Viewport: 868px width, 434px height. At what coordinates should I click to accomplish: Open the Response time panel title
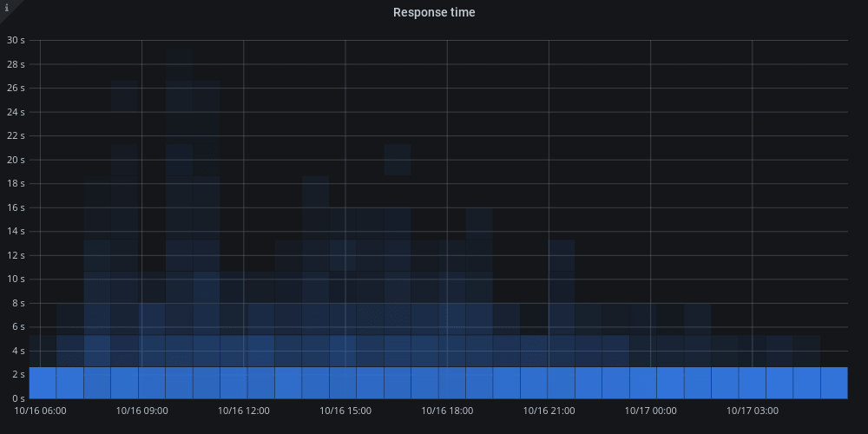click(434, 12)
